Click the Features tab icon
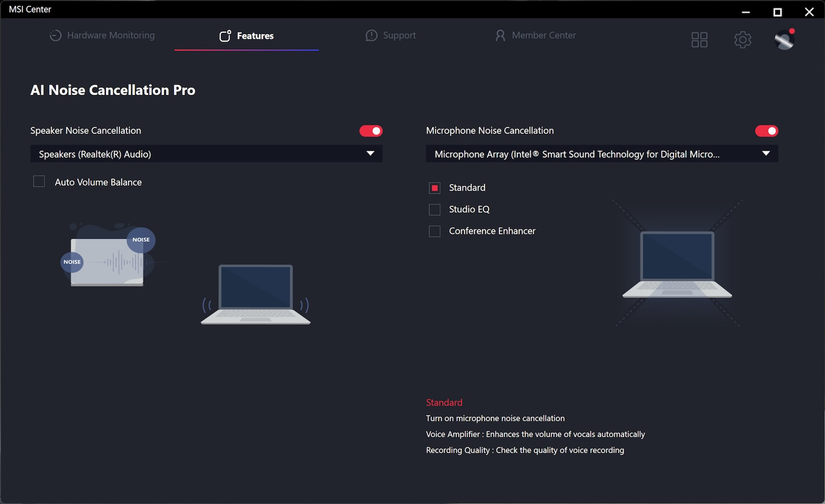825x504 pixels. click(225, 36)
